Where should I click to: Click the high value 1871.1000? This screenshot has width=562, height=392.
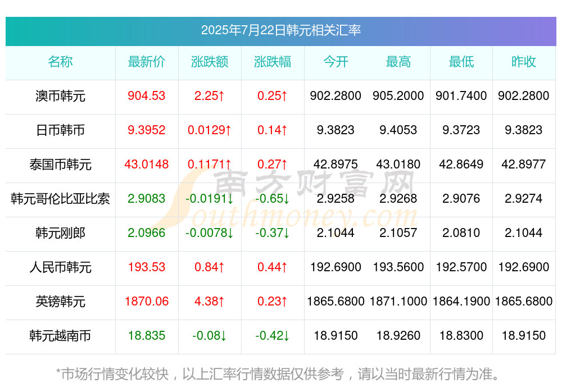click(398, 301)
